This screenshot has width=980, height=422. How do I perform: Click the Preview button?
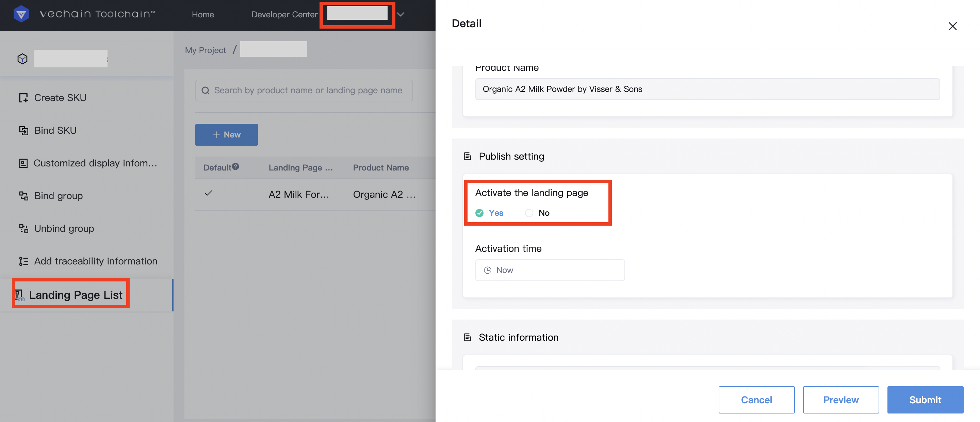(841, 400)
